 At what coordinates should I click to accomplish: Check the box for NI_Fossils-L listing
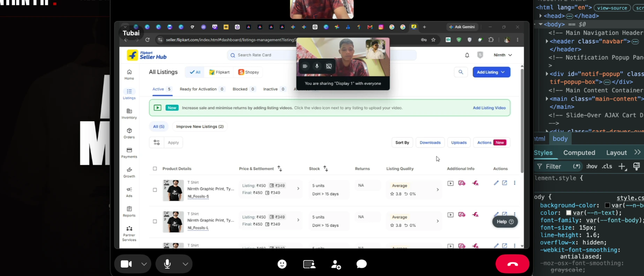point(155,221)
